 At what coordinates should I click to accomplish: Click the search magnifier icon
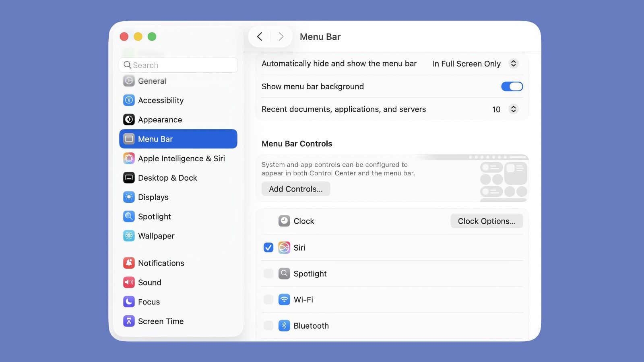pos(128,65)
